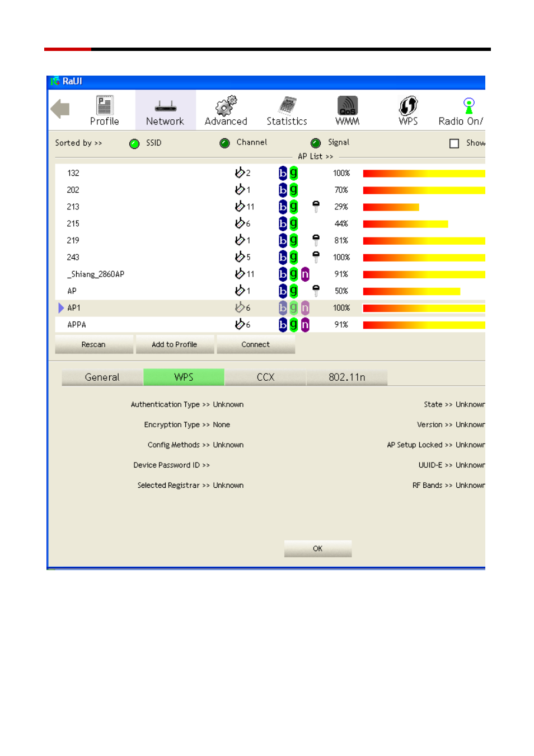Click the AP Setup Locked label
This screenshot has height=756, width=534.
click(415, 445)
